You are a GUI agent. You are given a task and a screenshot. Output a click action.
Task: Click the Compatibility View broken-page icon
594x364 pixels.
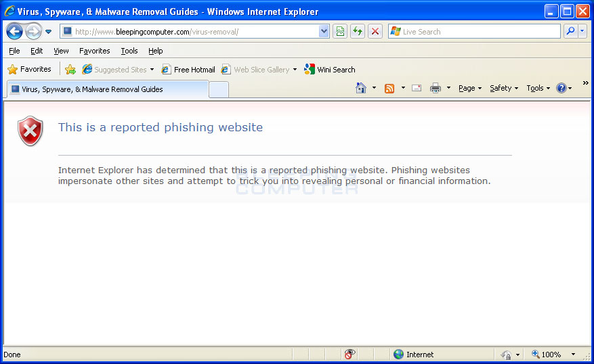click(340, 31)
